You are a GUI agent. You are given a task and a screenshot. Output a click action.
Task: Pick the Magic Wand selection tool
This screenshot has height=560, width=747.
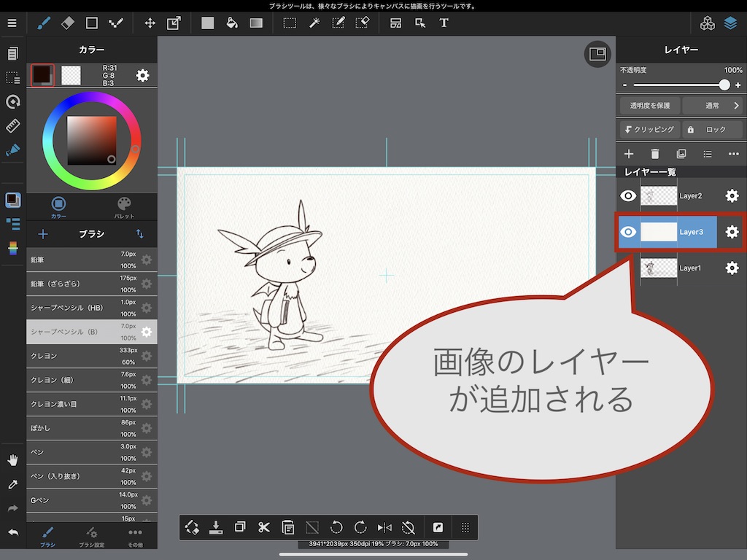tap(314, 23)
